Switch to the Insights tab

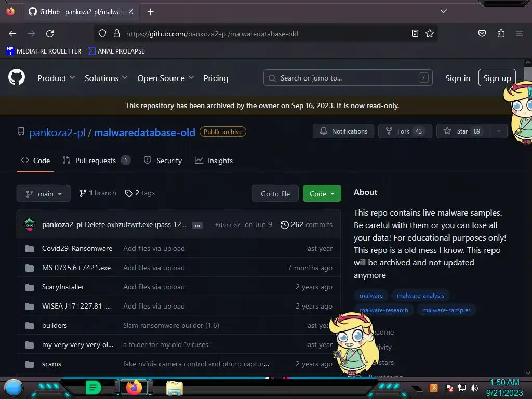coord(214,161)
